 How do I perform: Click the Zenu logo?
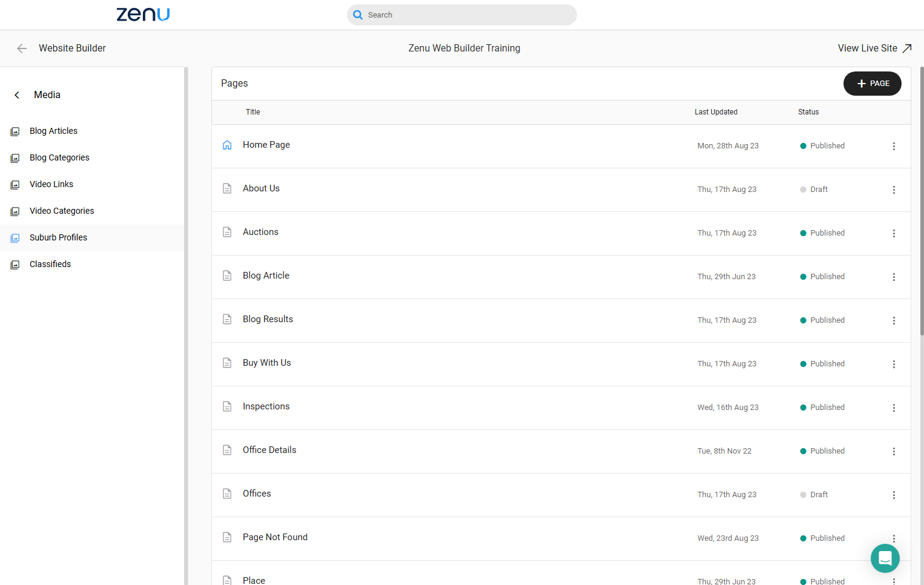(x=143, y=15)
